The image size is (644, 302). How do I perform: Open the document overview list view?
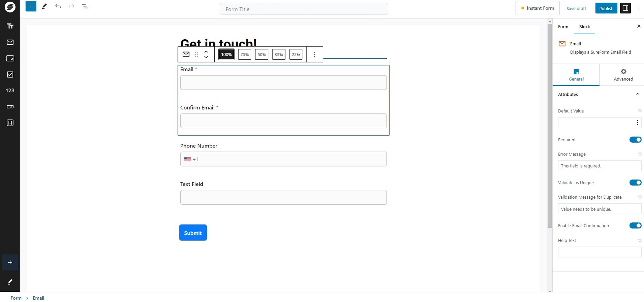coord(85,6)
